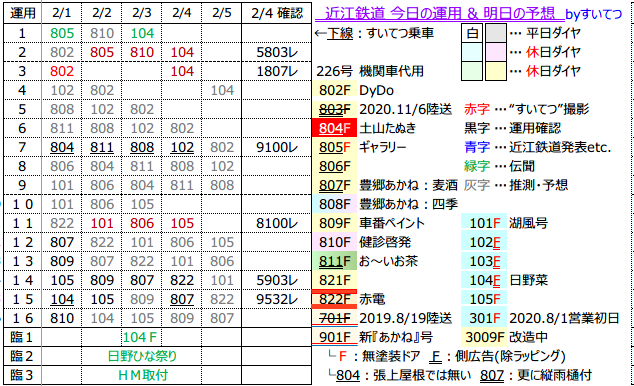Click the green 805 in operation row 1
The image size is (634, 386).
pos(62,33)
